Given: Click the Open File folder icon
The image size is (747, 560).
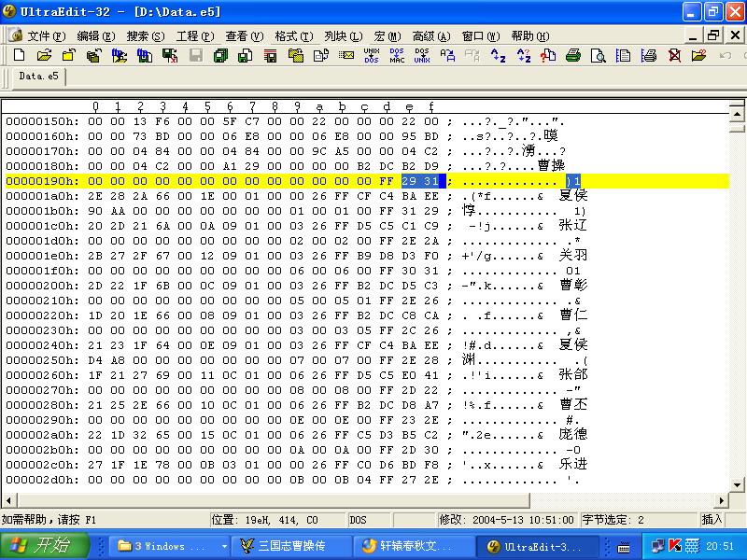Looking at the screenshot, I should point(44,56).
